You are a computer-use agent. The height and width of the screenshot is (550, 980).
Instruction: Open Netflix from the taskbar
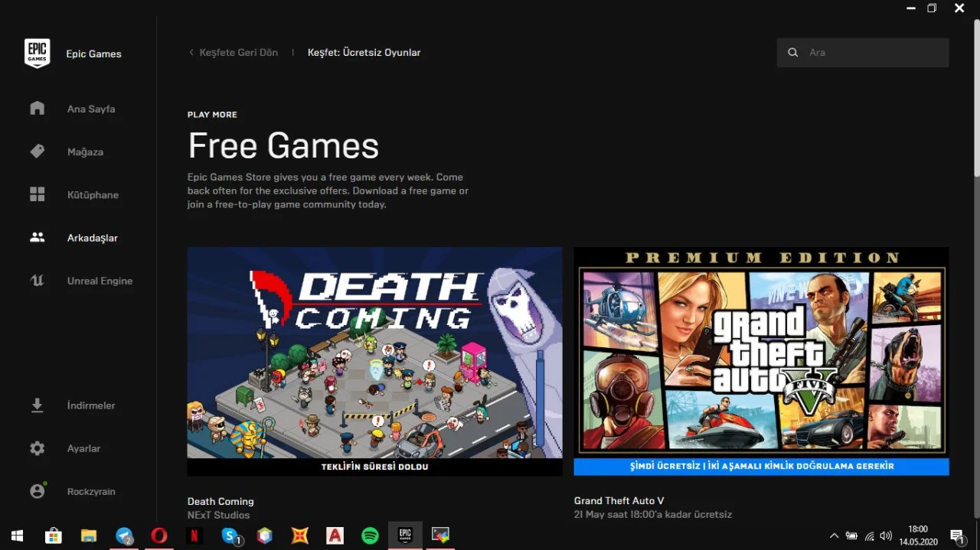coord(194,535)
